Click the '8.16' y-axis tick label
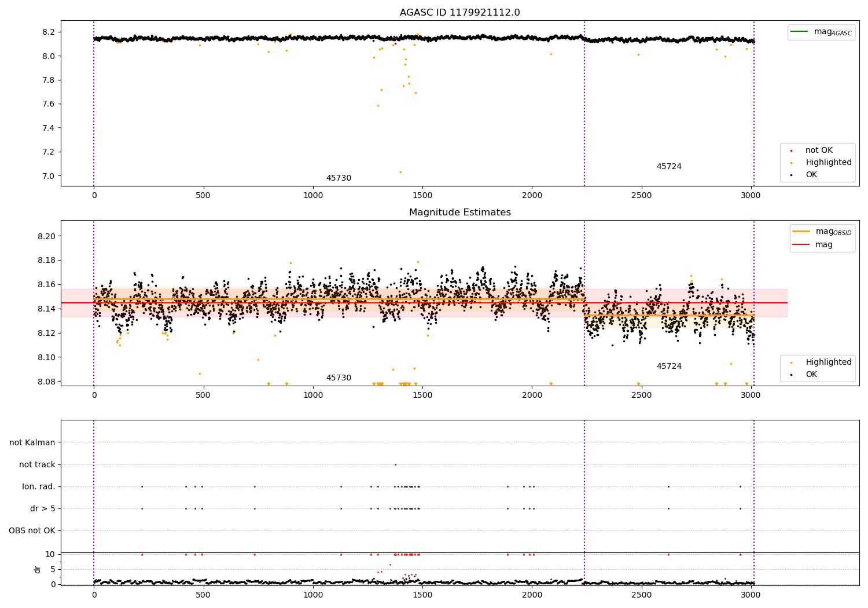Image resolution: width=868 pixels, height=608 pixels. [46, 284]
